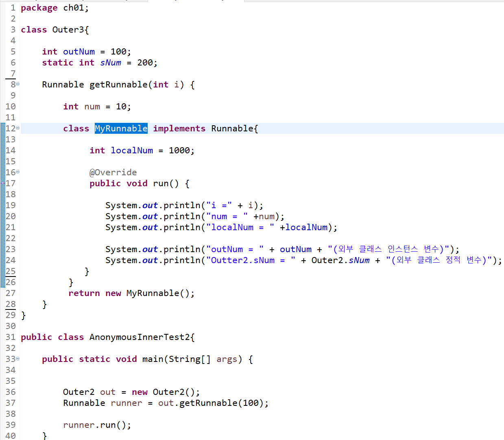Click the string "num = " on line 20
504x440 pixels.
(x=227, y=216)
